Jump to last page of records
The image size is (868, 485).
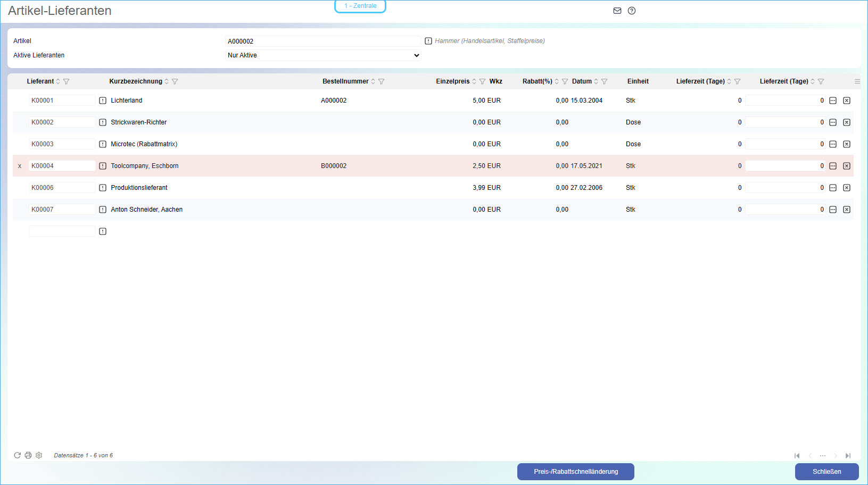848,456
